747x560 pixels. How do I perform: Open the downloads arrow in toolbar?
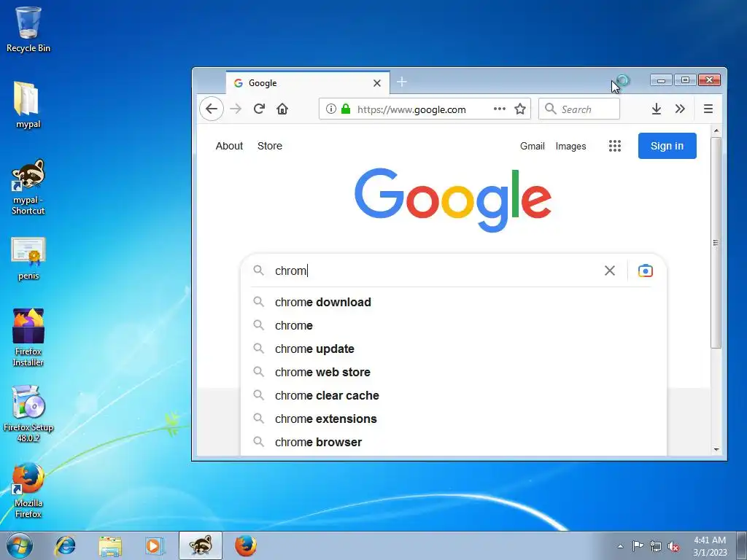(x=657, y=109)
